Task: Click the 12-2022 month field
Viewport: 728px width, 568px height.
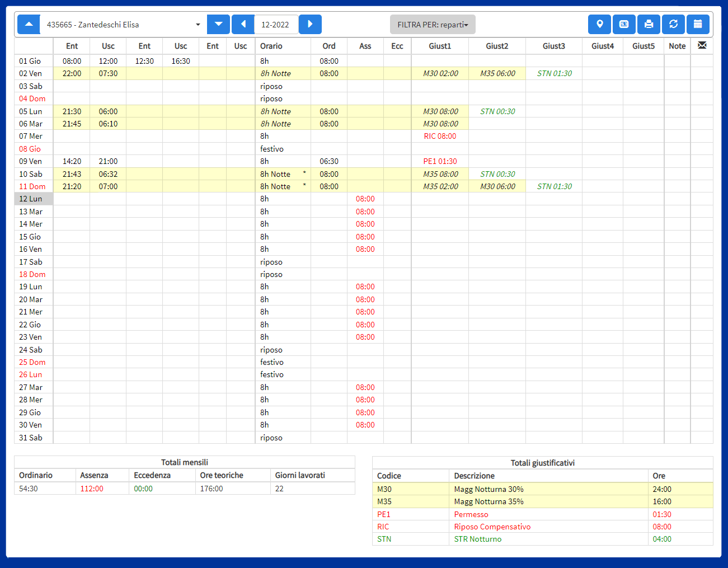Action: 275,25
